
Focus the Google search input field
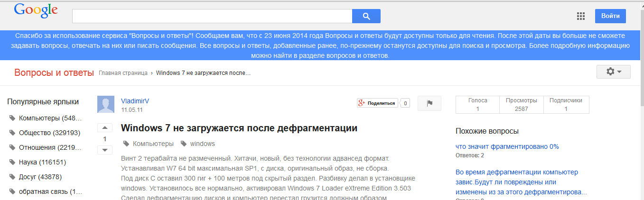point(212,16)
